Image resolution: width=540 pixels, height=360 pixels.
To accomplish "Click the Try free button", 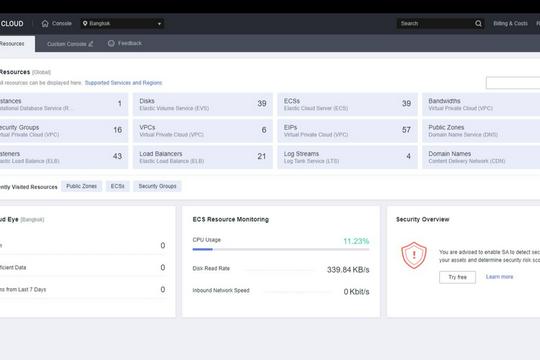I will 457,277.
